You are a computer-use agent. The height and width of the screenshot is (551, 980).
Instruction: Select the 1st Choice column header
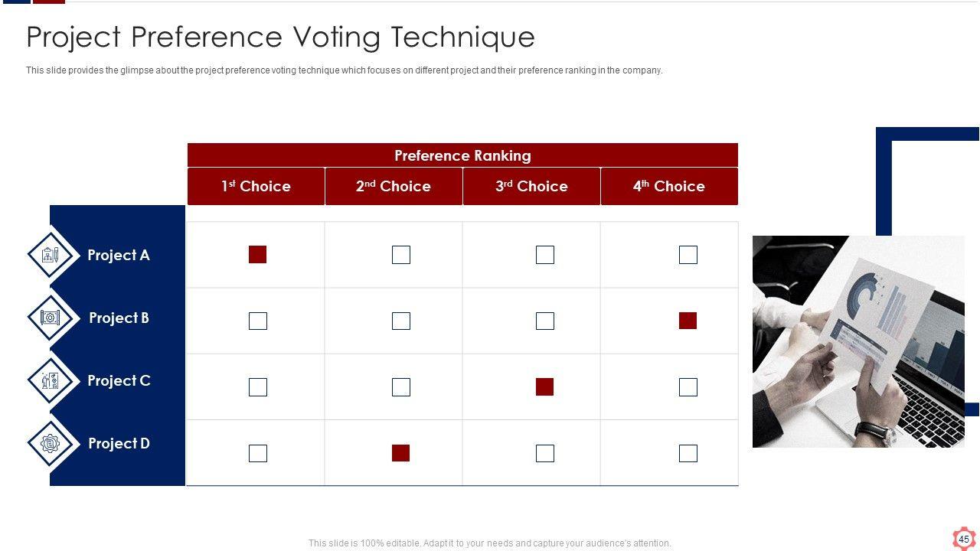256,186
